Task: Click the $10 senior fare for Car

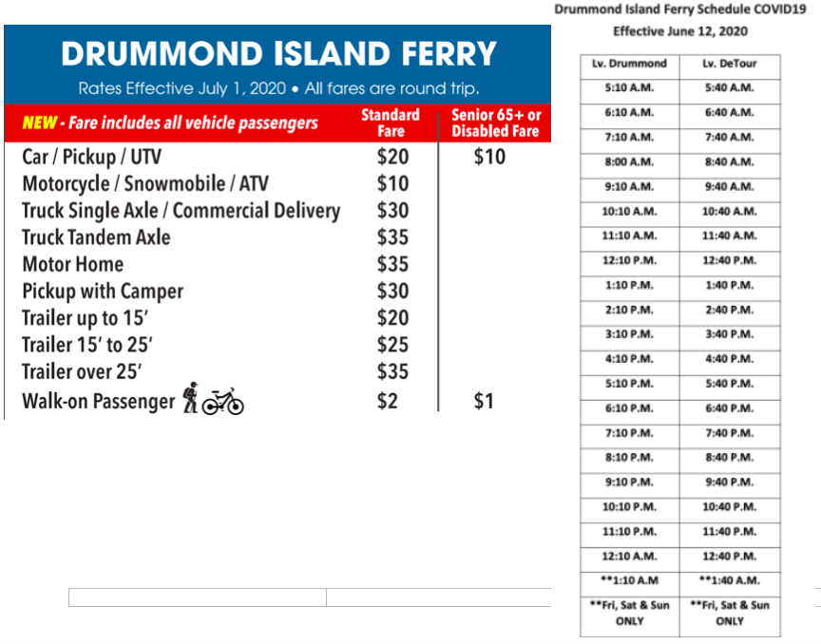Action: pos(489,157)
